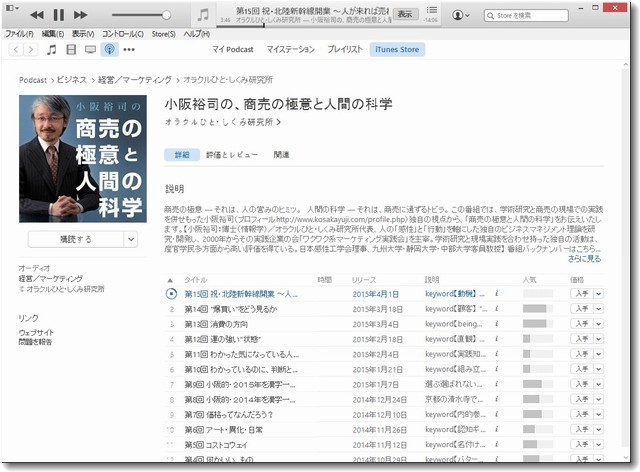
Task: Open the プレイリスト tab
Action: coord(345,49)
